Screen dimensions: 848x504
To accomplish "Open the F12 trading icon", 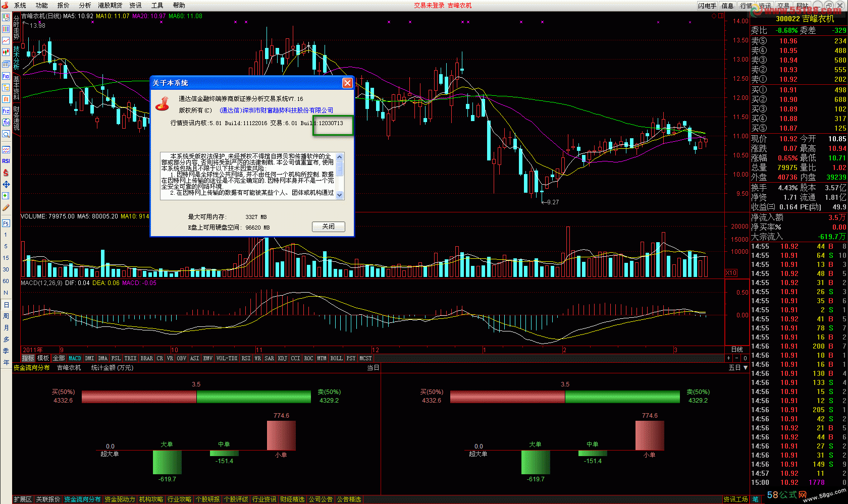I will click(6, 111).
